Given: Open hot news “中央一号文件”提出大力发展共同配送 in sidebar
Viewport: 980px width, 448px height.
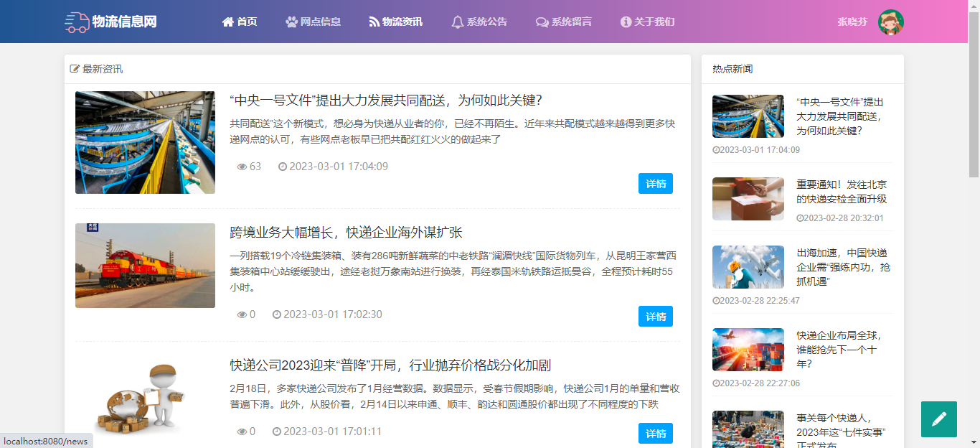Looking at the screenshot, I should (840, 116).
